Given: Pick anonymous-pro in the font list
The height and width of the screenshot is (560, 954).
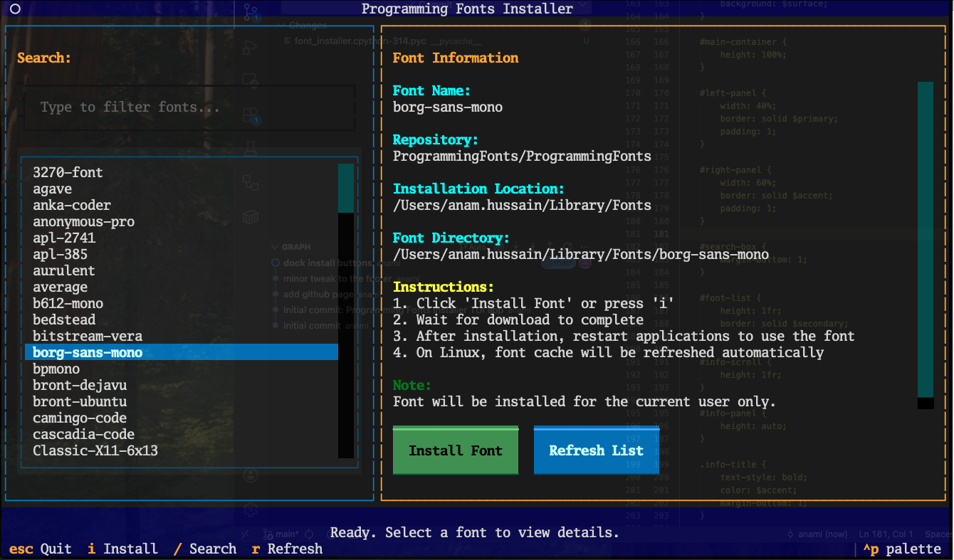Looking at the screenshot, I should (x=83, y=221).
